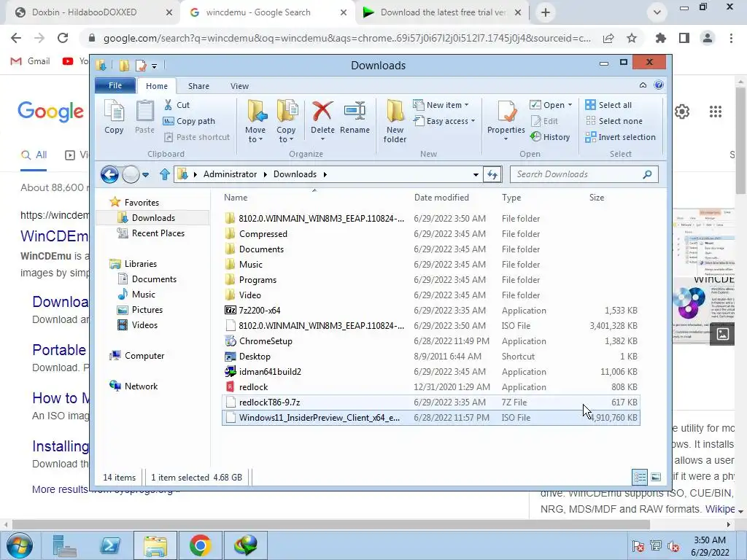The image size is (747, 560).
Task: Click Invert selection
Action: click(x=621, y=137)
